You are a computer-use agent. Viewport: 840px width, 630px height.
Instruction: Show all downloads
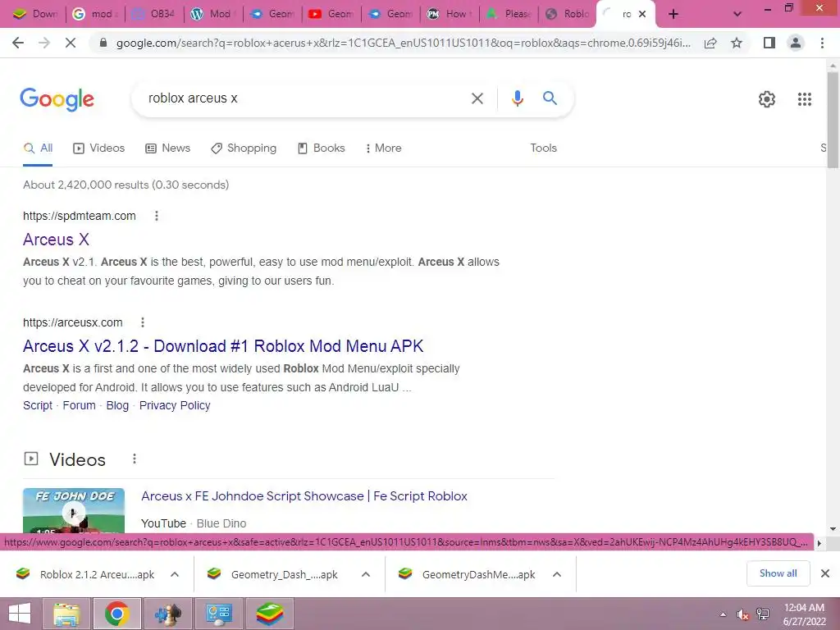pos(778,573)
